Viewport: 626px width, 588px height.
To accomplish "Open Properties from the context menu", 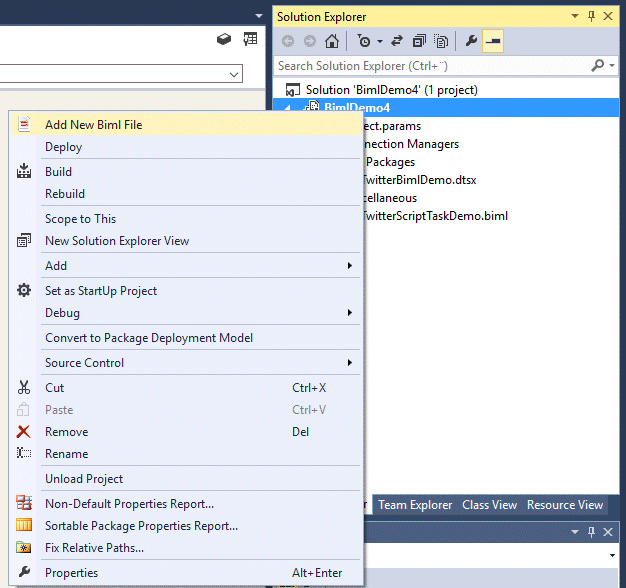I will [186, 573].
